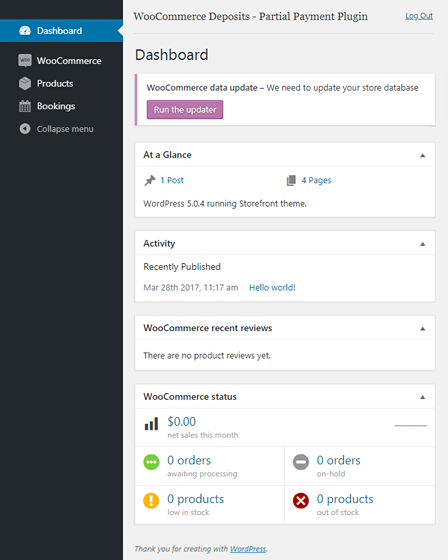View 0 products out of stock
The height and width of the screenshot is (560, 448).
345,499
